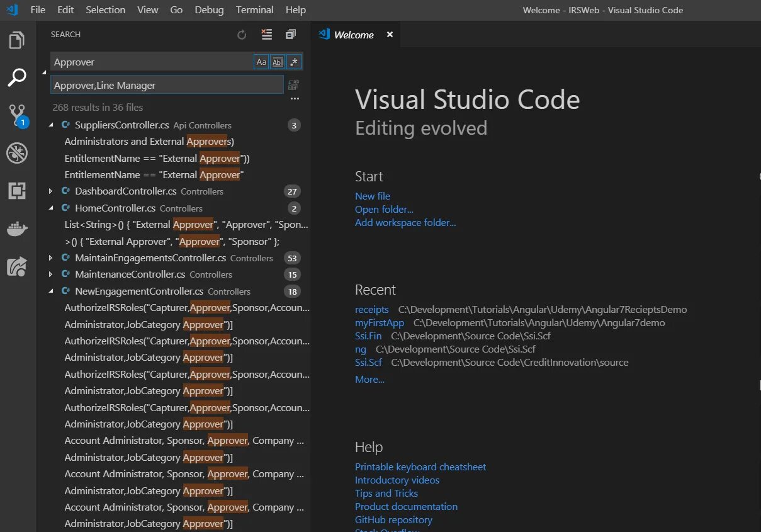Toggle Use Regular Expression option
Image resolution: width=761 pixels, height=532 pixels.
point(294,62)
